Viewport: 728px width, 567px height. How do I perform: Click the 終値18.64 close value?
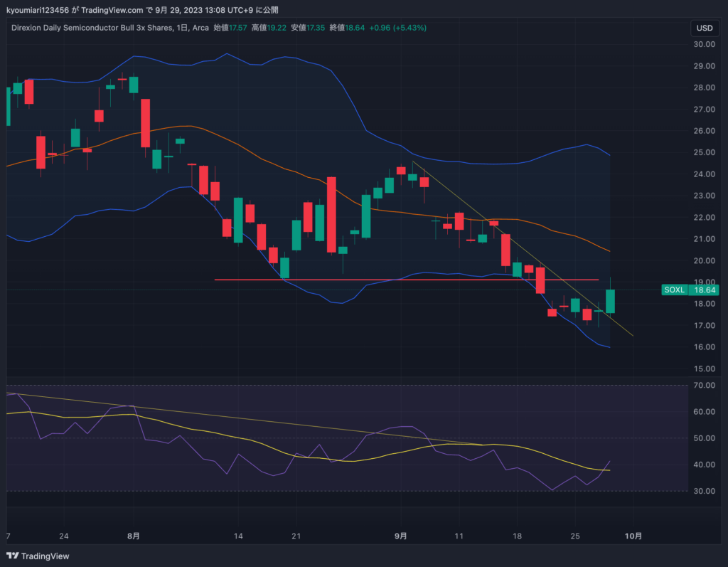click(x=347, y=28)
